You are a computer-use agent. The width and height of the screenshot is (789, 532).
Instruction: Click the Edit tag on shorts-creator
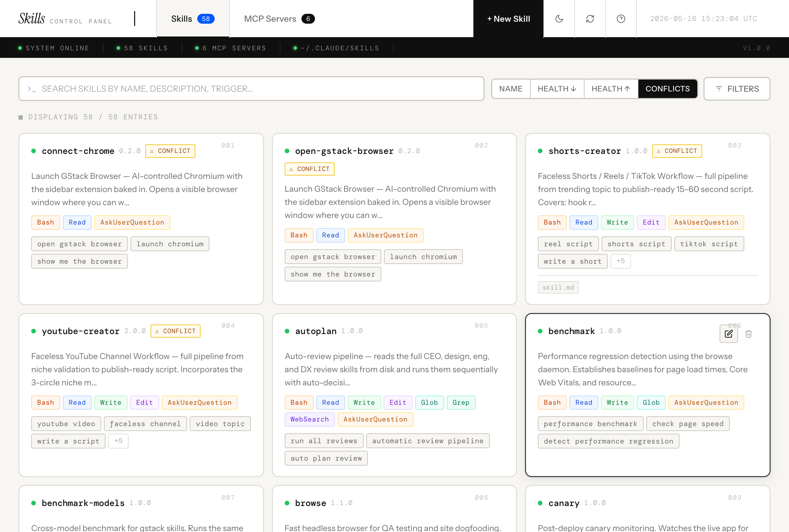pyautogui.click(x=651, y=223)
